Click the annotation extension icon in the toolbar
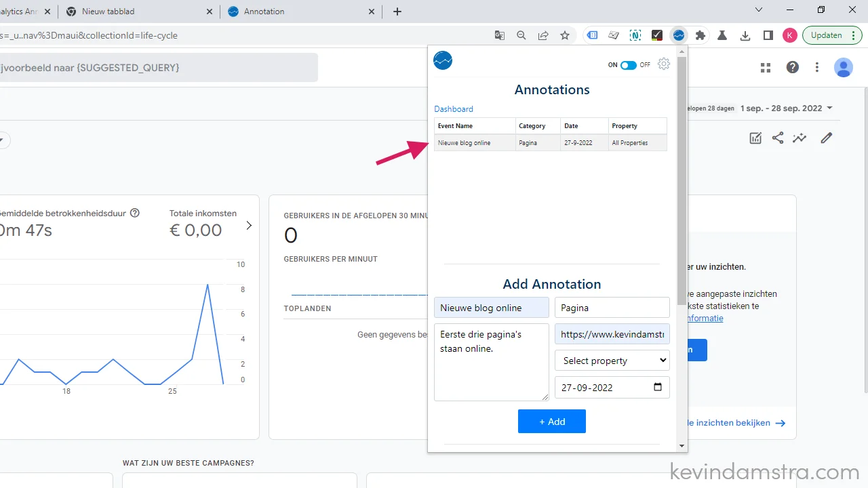 pyautogui.click(x=679, y=35)
